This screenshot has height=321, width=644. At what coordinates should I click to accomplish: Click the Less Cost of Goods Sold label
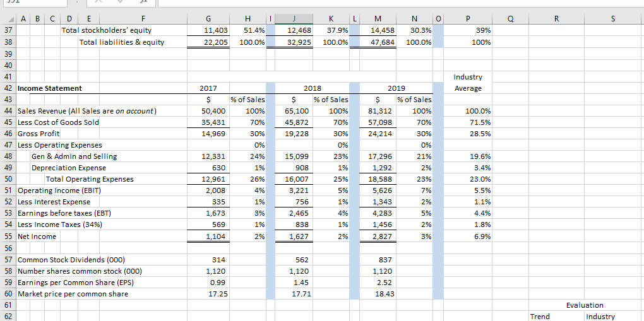point(58,122)
